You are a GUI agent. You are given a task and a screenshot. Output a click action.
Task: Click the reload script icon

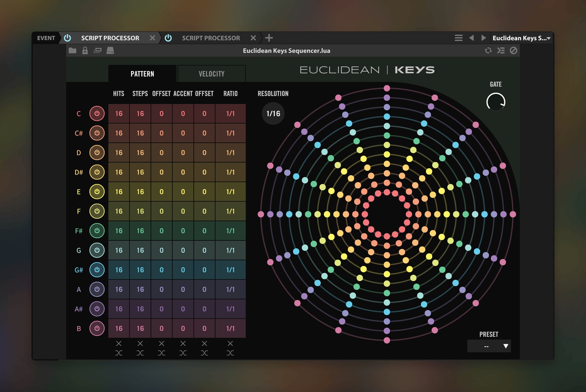[488, 51]
